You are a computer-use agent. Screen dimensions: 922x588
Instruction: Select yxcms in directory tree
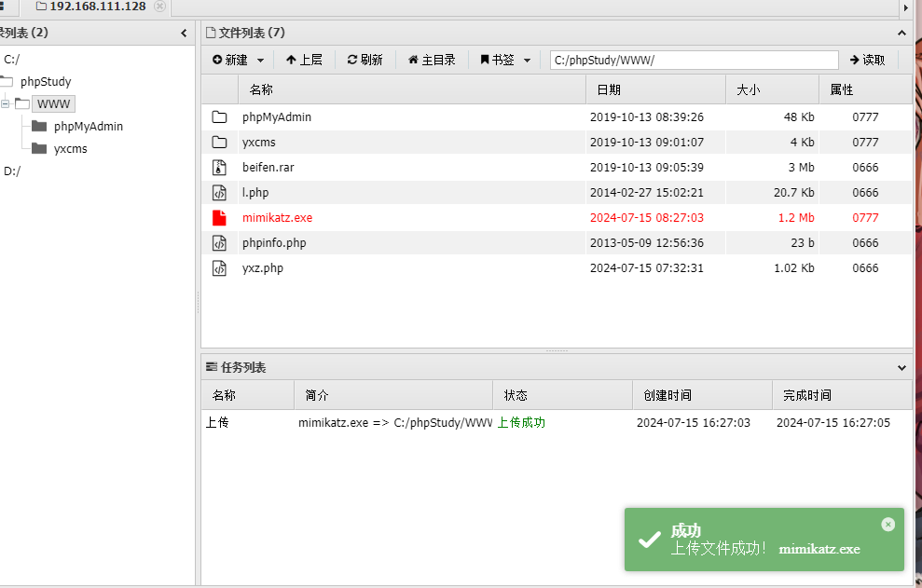click(x=71, y=149)
